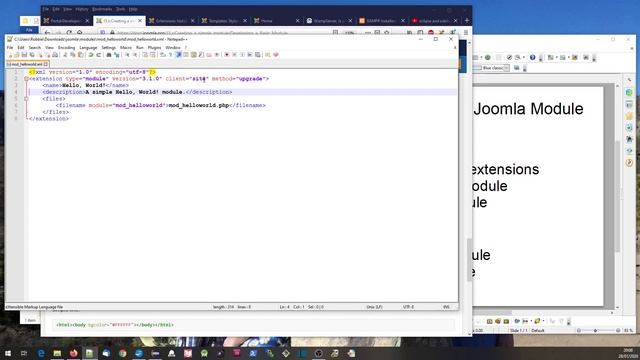Click the Notepad++ Print toolbar icon
Viewport: 640px width, 360px height.
coord(55,55)
